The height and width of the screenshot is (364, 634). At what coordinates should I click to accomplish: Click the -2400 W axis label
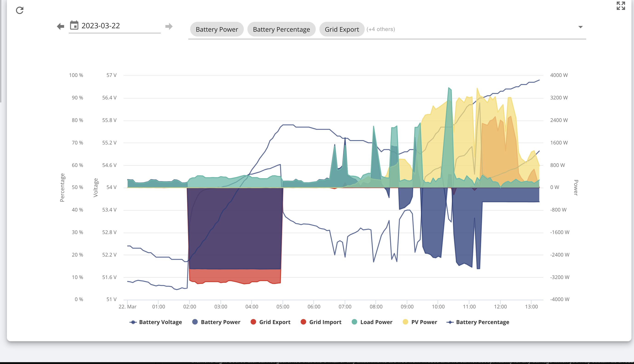click(x=560, y=255)
